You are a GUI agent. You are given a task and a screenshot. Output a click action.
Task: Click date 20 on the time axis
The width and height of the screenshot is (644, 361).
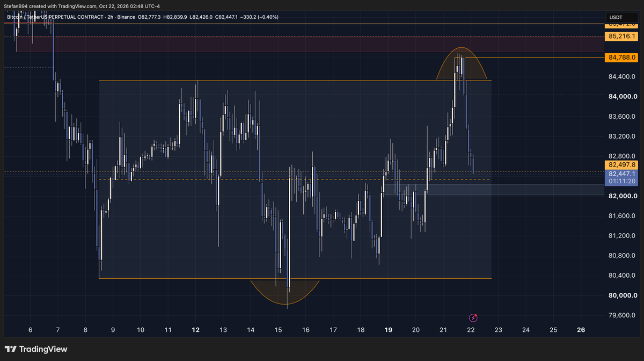pyautogui.click(x=416, y=330)
